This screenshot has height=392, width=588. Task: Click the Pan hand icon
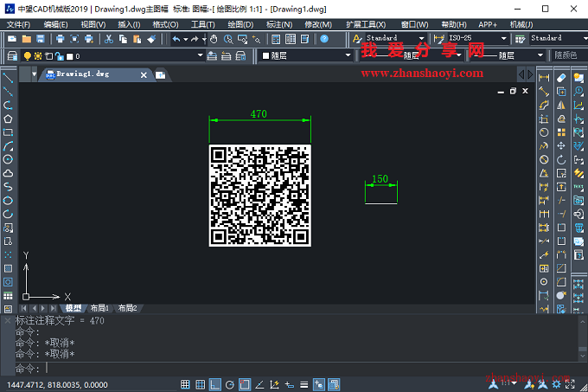tap(214, 39)
